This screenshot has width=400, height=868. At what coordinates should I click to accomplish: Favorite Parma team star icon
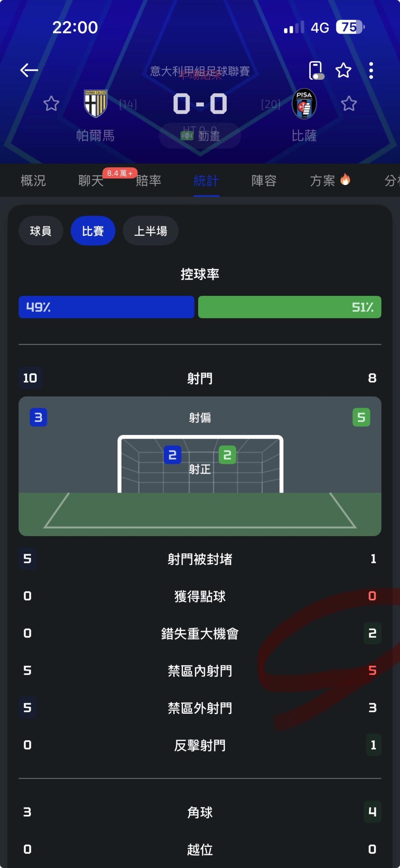click(x=51, y=104)
